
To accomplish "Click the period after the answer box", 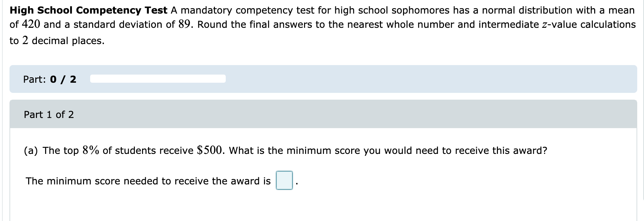I will click(x=296, y=183).
